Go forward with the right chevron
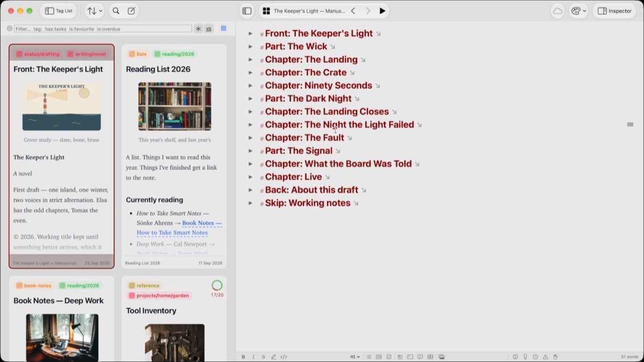This screenshot has width=644, height=362. (x=368, y=11)
